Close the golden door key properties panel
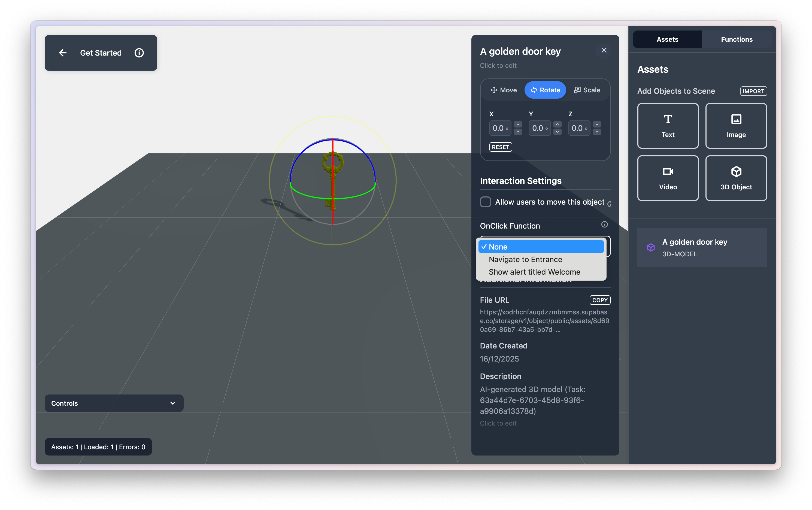812x510 pixels. 604,50
